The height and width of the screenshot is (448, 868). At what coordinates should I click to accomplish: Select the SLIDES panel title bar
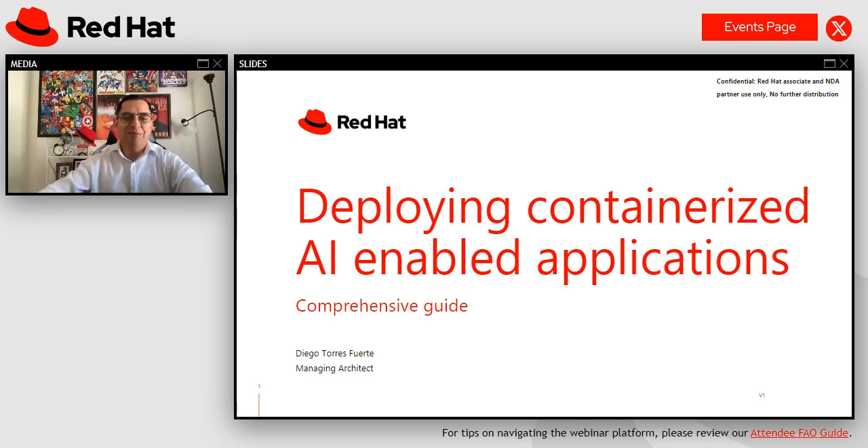pos(529,64)
